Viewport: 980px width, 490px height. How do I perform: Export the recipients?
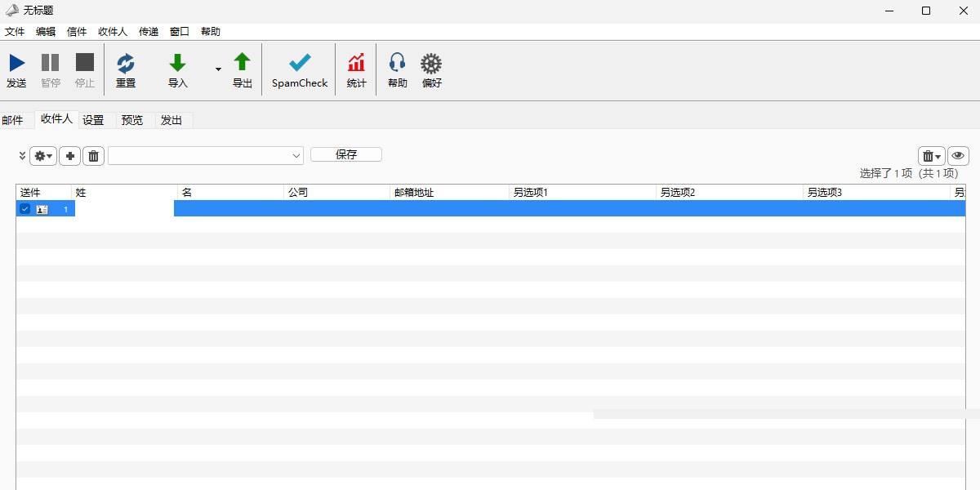[x=243, y=69]
